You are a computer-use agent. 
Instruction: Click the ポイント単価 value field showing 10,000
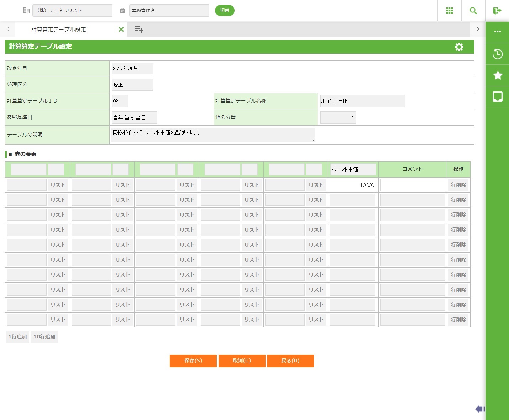[352, 185]
